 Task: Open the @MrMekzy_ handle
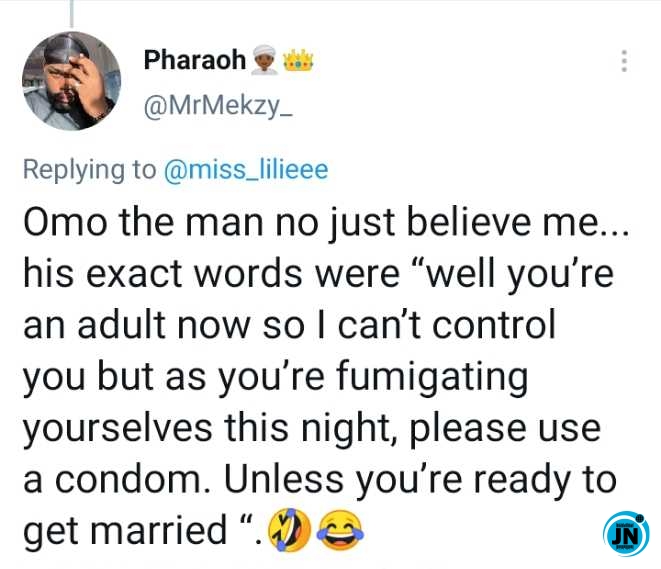click(218, 105)
